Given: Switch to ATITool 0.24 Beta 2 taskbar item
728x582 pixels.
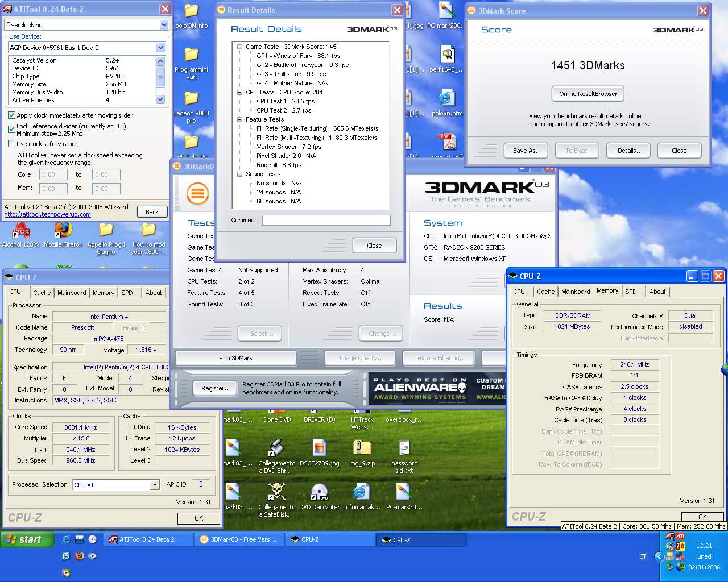Looking at the screenshot, I should point(148,539).
